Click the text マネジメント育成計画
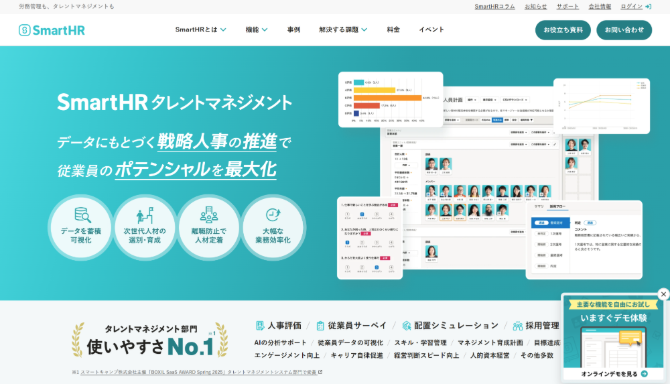This screenshot has width=670, height=384. [x=490, y=343]
